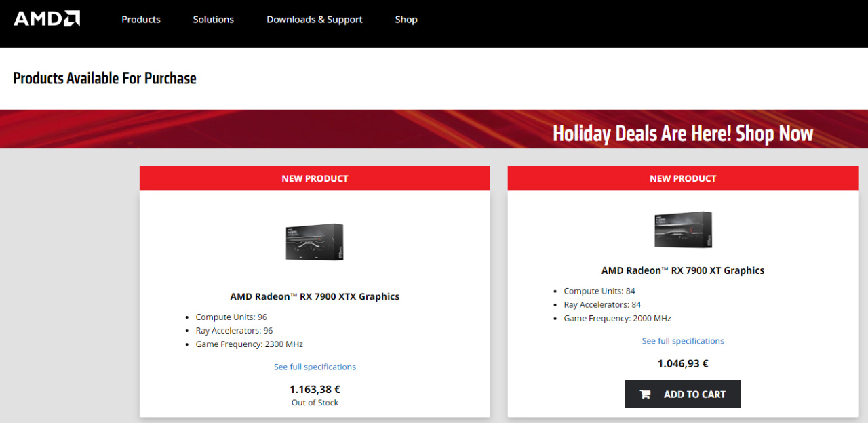Select the Compute Units: 84 line
This screenshot has width=868, height=423.
pyautogui.click(x=599, y=291)
